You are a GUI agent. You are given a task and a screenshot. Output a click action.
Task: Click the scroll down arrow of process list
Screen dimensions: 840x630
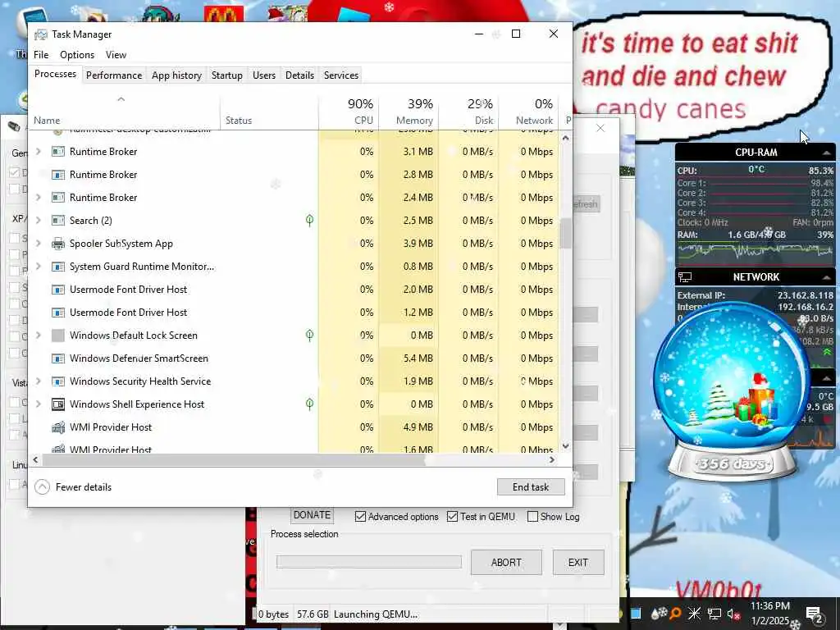[565, 445]
